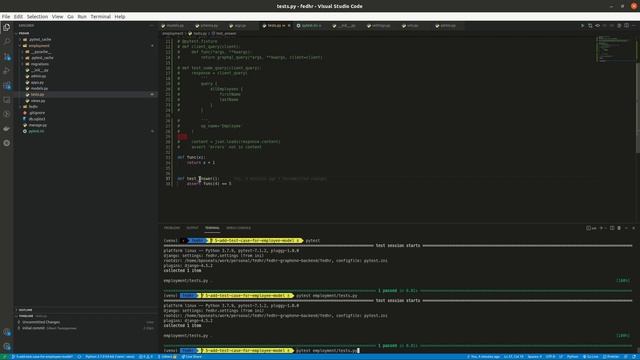Viewport: 640px width, 360px height.
Task: Click Prettier in status bar
Action: coord(611,357)
